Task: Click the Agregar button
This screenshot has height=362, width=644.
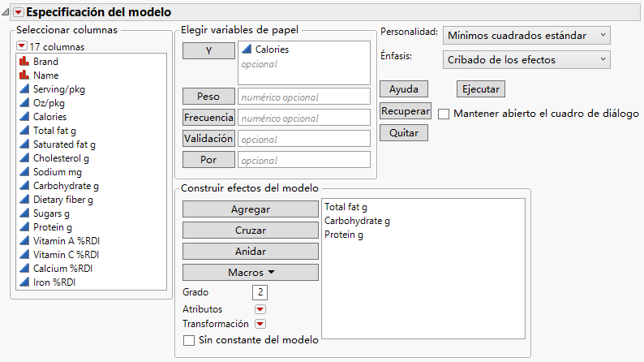Action: click(250, 209)
